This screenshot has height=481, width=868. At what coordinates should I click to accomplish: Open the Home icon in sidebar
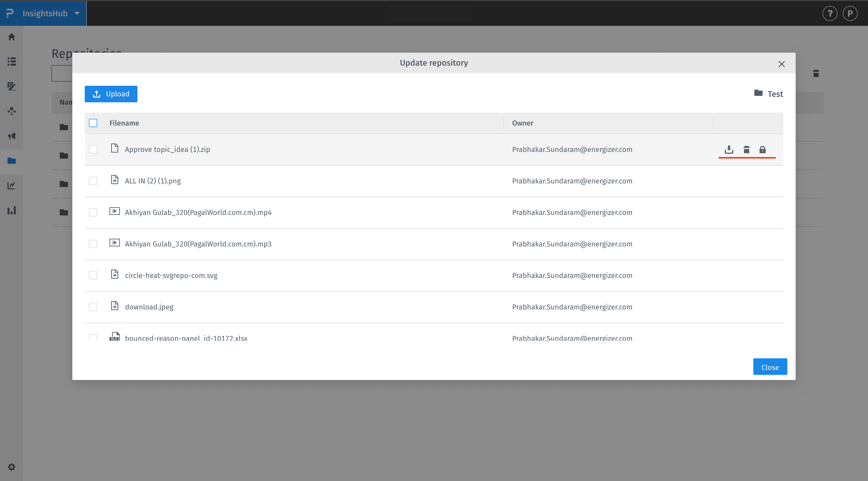(11, 37)
